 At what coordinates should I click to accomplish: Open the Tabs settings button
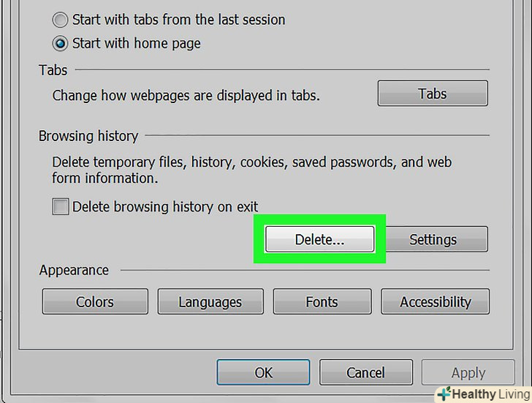click(433, 94)
